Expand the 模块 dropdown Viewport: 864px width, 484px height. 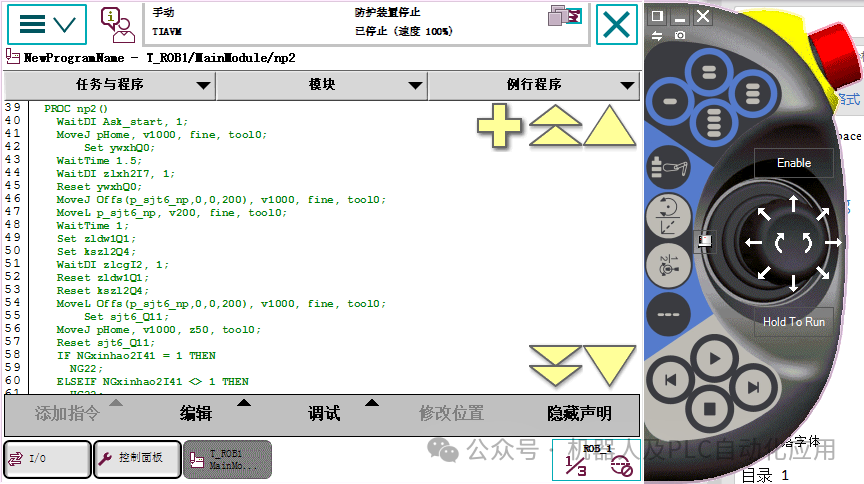pos(322,85)
